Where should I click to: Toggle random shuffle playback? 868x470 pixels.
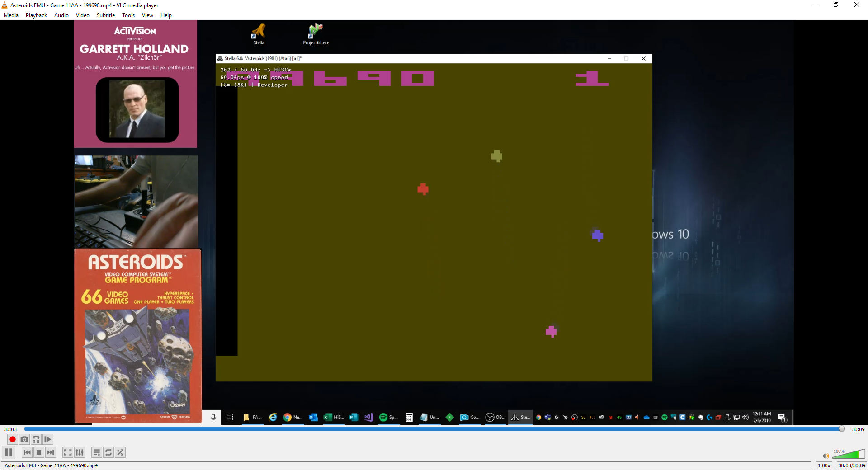(x=120, y=452)
